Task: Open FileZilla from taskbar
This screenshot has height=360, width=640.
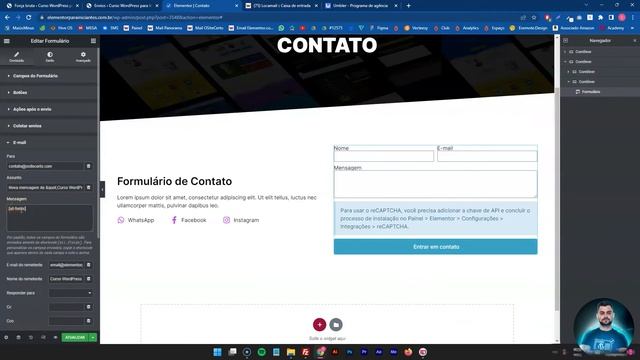Action: (305, 352)
